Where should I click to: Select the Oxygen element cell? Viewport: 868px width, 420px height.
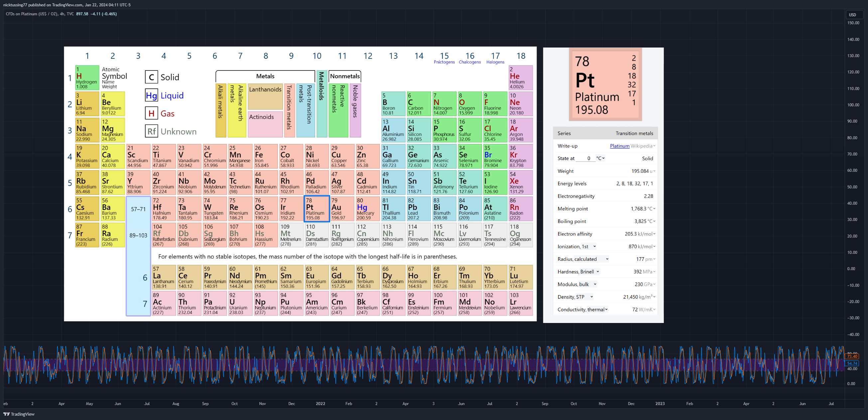470,104
